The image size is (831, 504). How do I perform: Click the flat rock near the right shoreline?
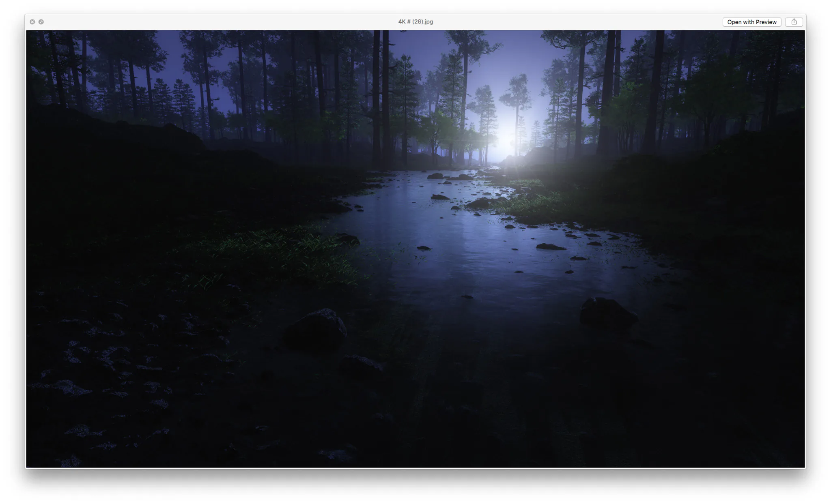[x=550, y=247]
